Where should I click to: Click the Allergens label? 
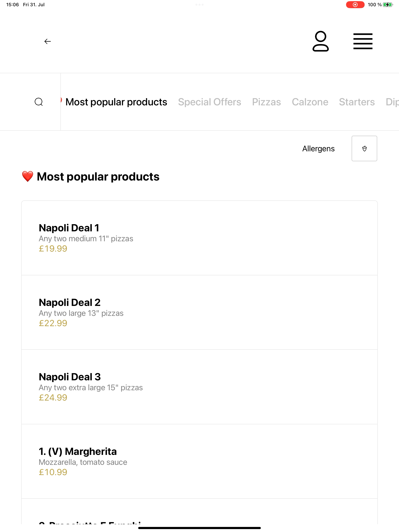pos(318,149)
